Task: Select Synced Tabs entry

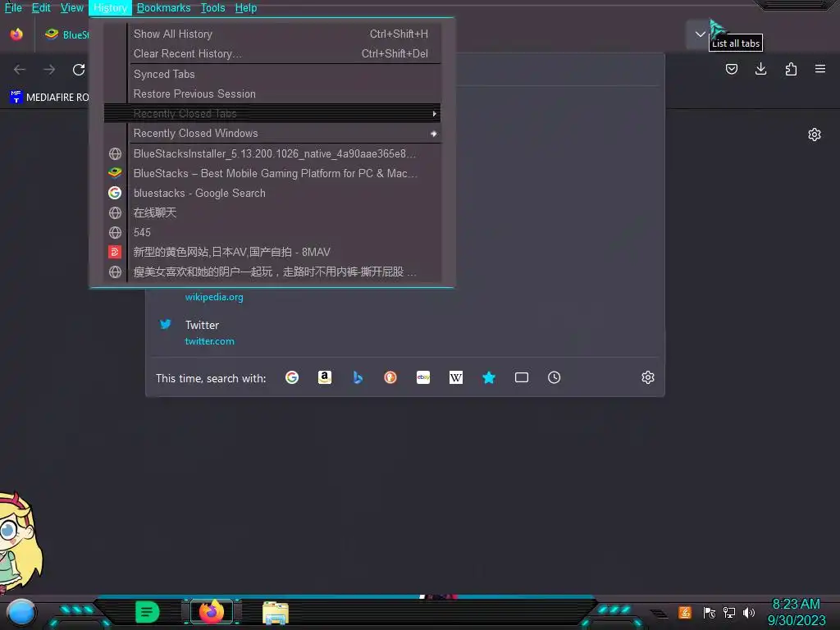Action: pyautogui.click(x=272, y=74)
